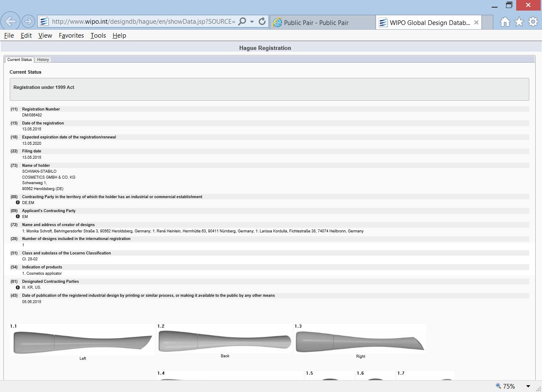Click the search magnifier in address bar
Image resolution: width=542 pixels, height=392 pixels.
(242, 21)
